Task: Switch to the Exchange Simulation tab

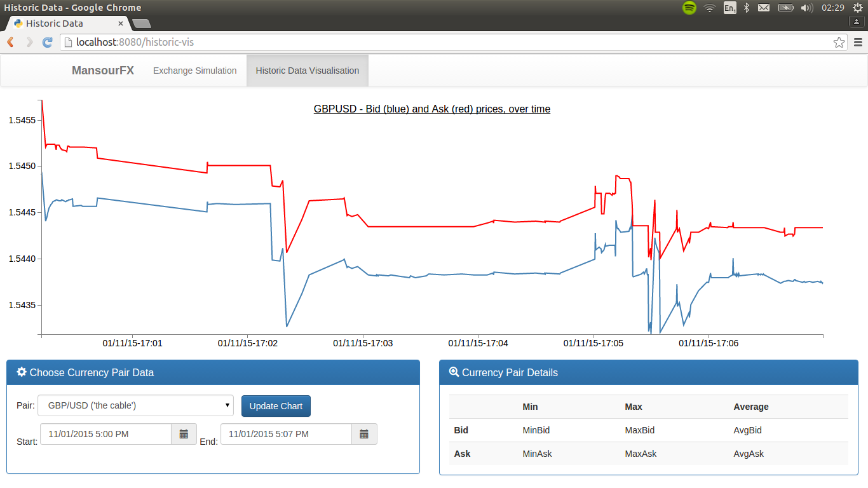Action: click(x=195, y=71)
